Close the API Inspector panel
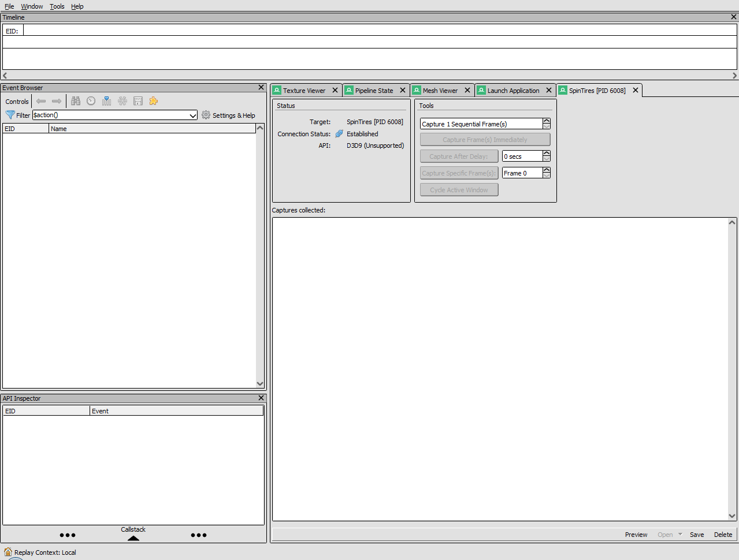Image resolution: width=739 pixels, height=560 pixels. 261,398
